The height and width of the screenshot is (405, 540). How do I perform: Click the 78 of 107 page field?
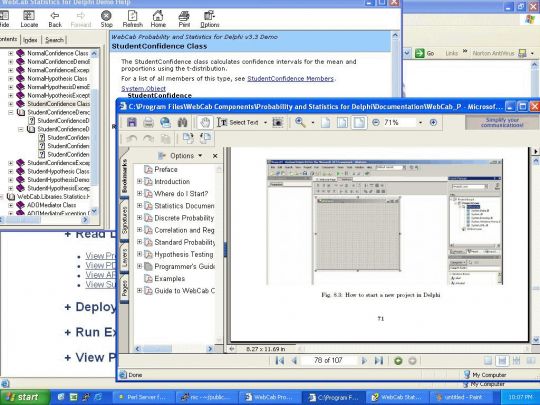point(328,360)
